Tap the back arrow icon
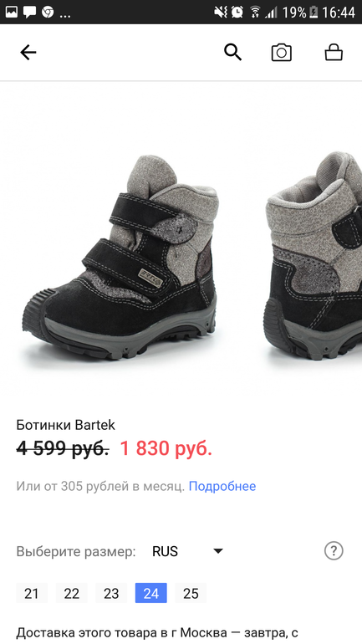The image size is (362, 644). (28, 53)
